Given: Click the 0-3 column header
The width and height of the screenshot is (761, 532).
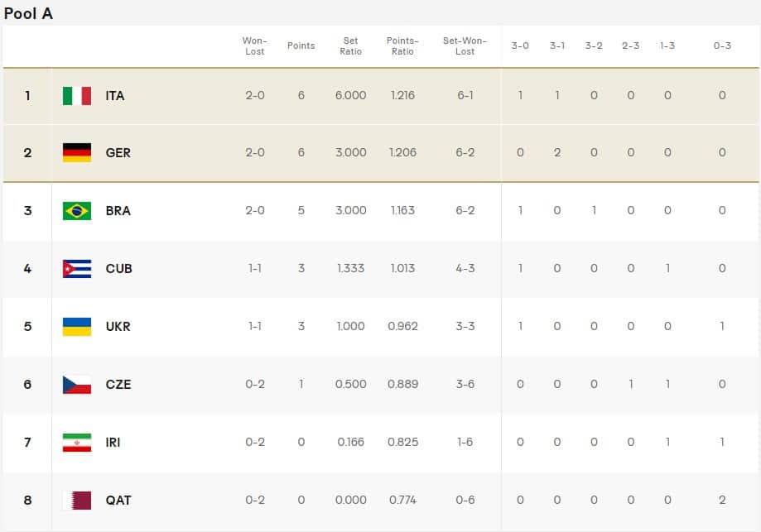Looking at the screenshot, I should pyautogui.click(x=722, y=46).
